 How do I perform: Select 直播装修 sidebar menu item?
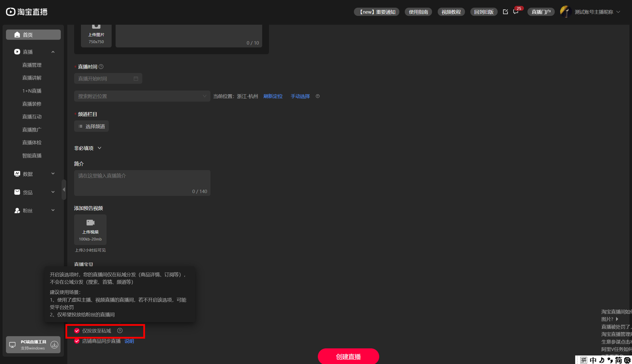[x=32, y=104]
